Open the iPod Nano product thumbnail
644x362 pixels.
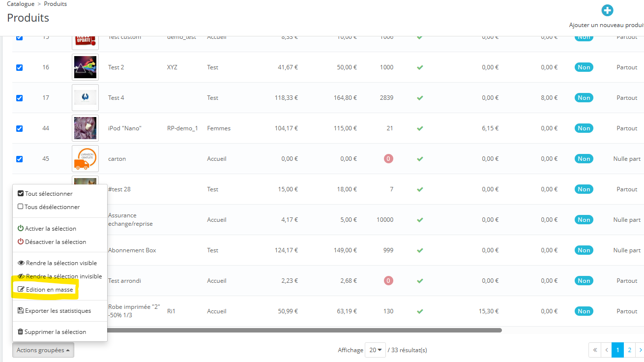click(x=85, y=128)
